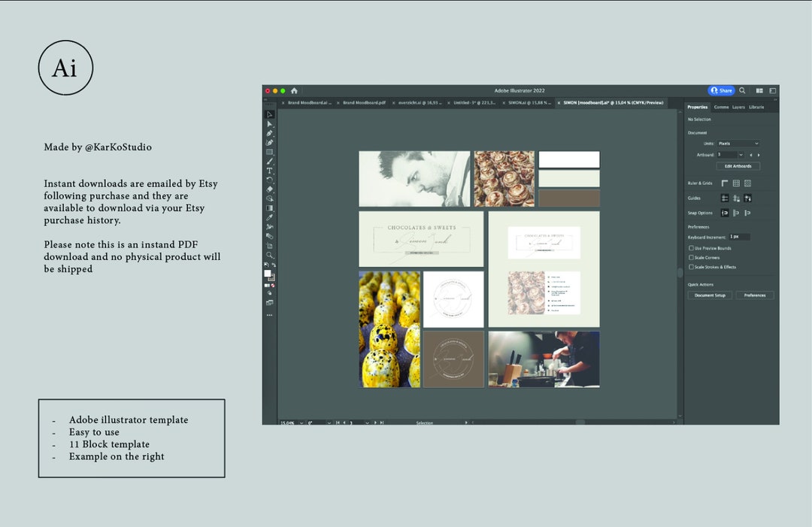Go to previous artboard in Properties panel
This screenshot has height=527, width=812.
(751, 155)
